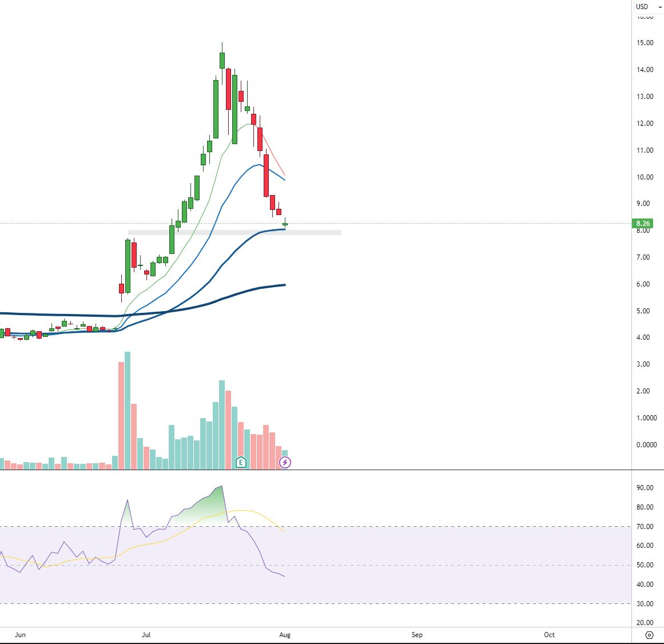Click the 90.00 RSI axis label

[645, 488]
